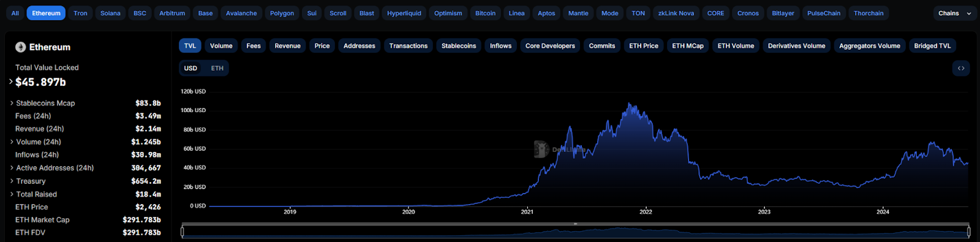Switch chart denomination to ETH
This screenshot has height=242, width=980.
pos(217,68)
